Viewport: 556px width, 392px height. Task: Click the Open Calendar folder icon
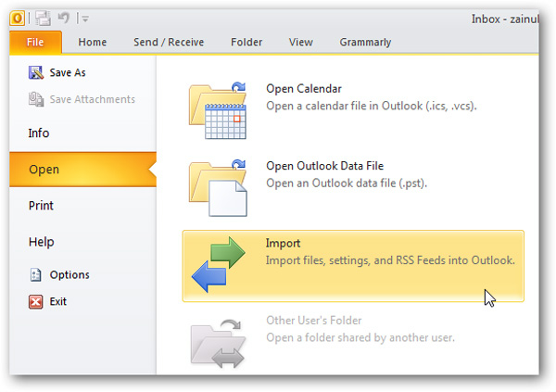point(218,110)
